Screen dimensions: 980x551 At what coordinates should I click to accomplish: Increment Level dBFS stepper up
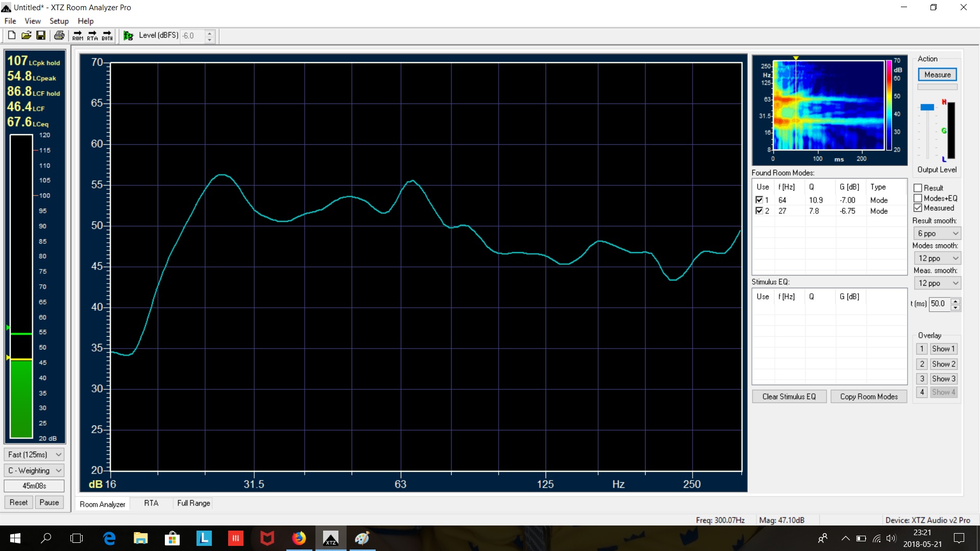coord(210,32)
